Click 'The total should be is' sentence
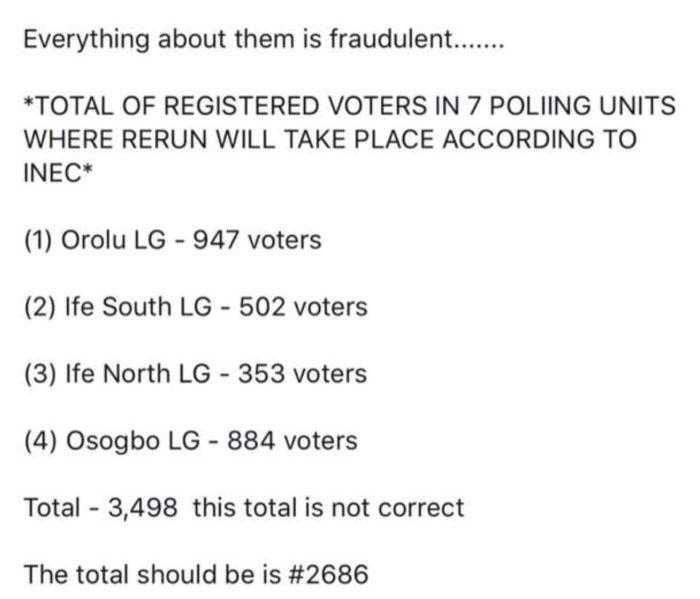700x599 pixels. point(152,574)
